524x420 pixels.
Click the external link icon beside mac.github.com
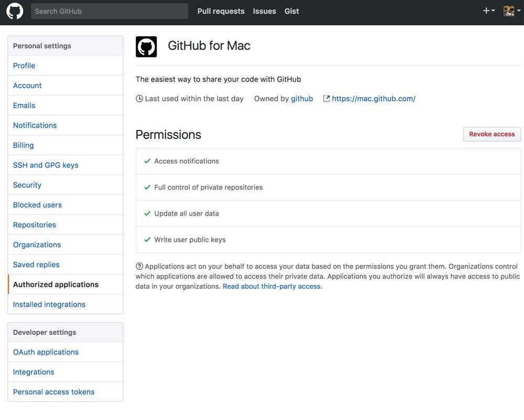point(326,98)
